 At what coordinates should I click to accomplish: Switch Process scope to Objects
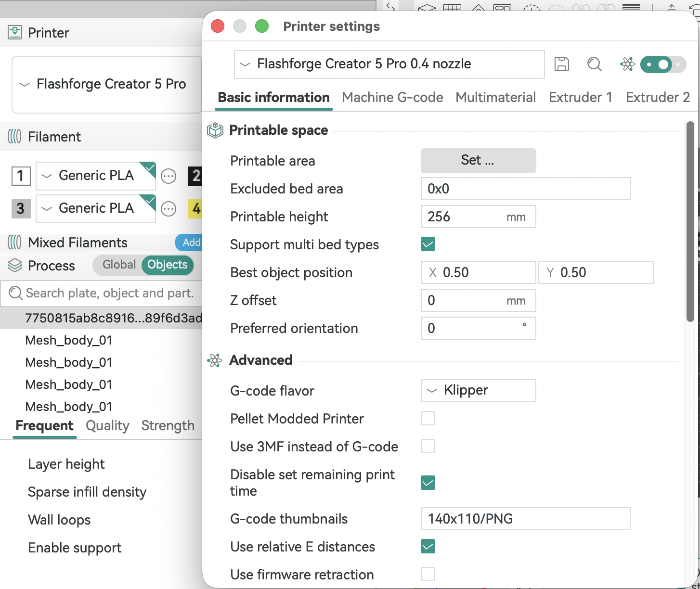click(168, 265)
